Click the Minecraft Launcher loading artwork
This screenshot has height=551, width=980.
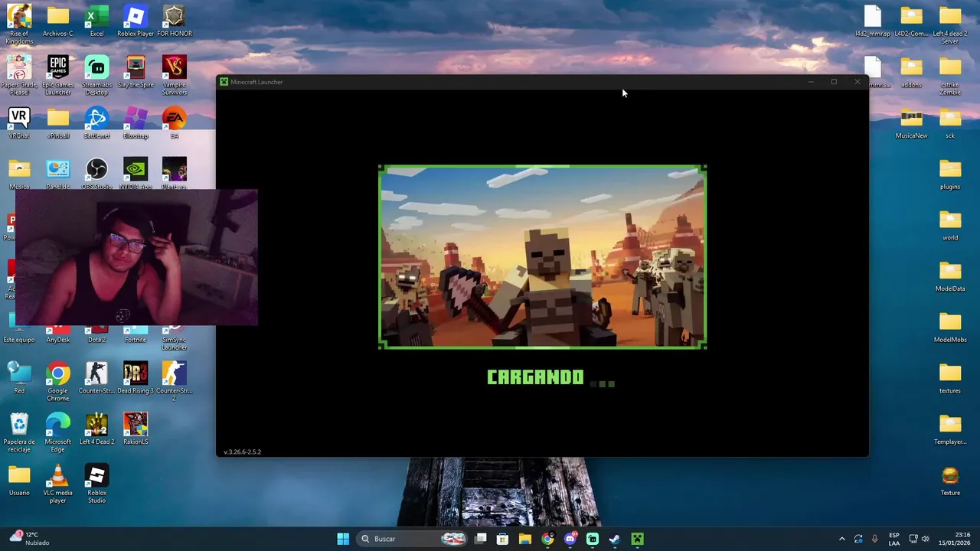542,257
